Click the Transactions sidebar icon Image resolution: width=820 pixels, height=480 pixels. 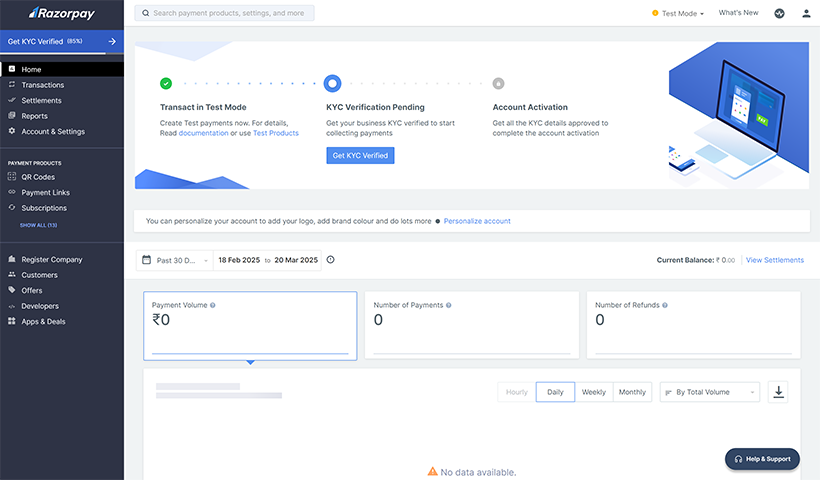click(x=12, y=84)
